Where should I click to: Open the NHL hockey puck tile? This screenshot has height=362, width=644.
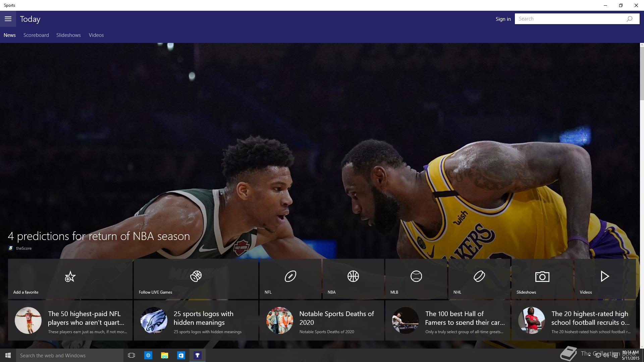click(479, 279)
